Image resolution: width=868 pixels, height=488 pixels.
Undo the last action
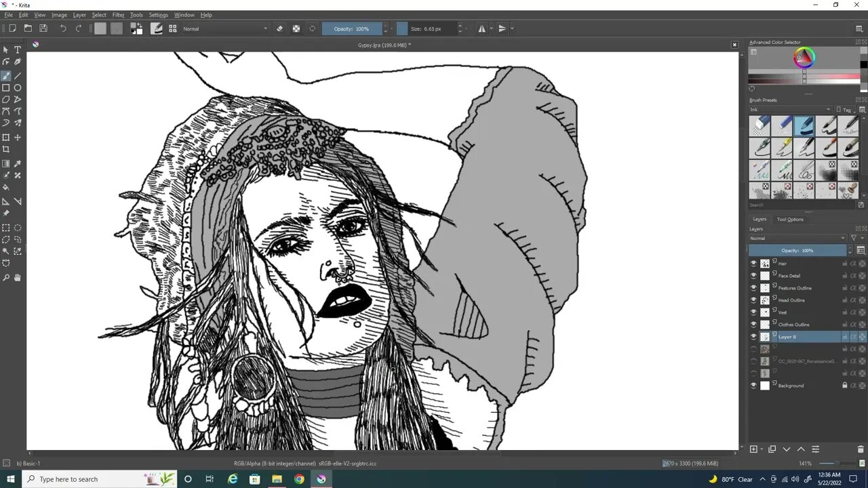[x=63, y=28]
